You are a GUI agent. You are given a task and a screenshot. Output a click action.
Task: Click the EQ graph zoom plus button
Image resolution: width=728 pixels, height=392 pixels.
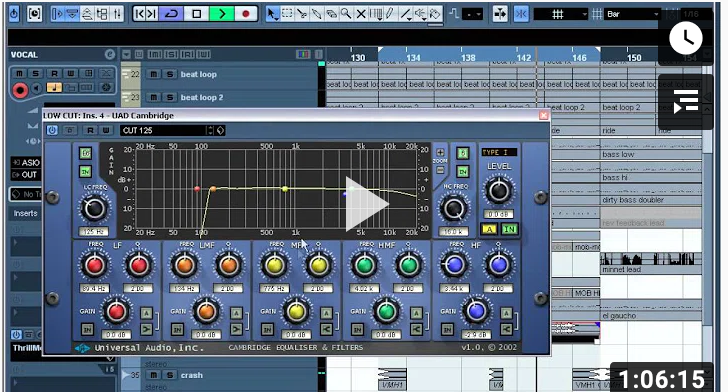pos(440,152)
